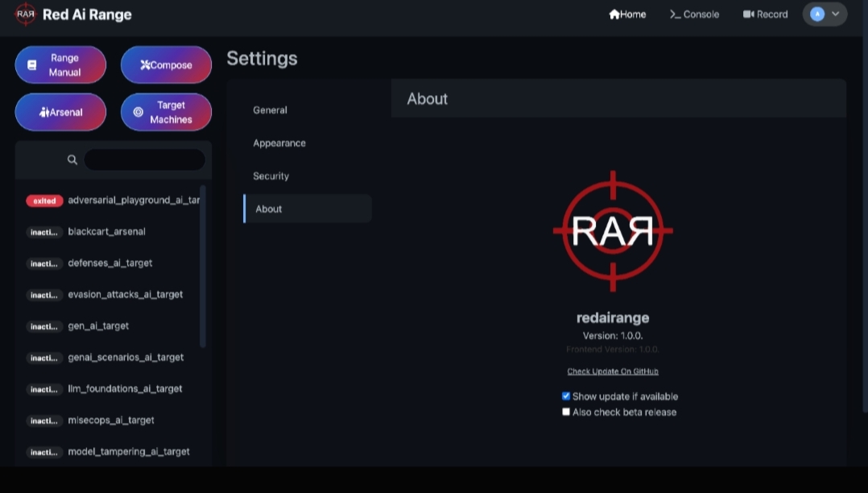Click the Record icon
Image resolution: width=868 pixels, height=493 pixels.
[x=749, y=14]
